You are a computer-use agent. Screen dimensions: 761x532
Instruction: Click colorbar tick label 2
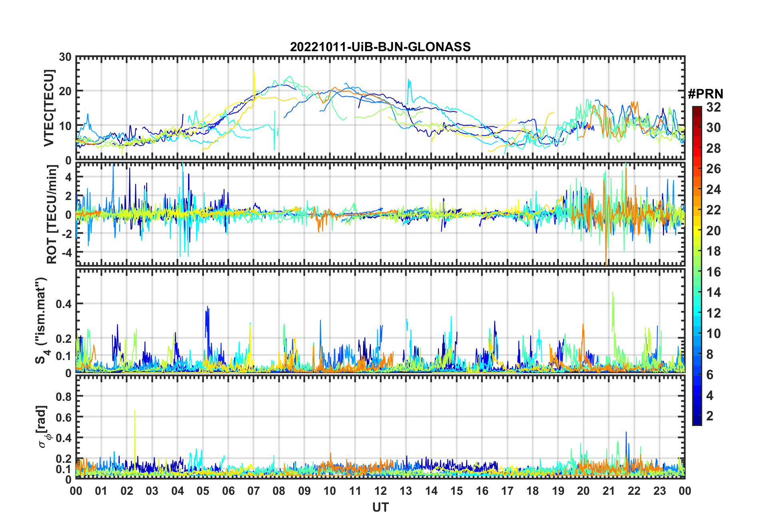[x=710, y=416]
